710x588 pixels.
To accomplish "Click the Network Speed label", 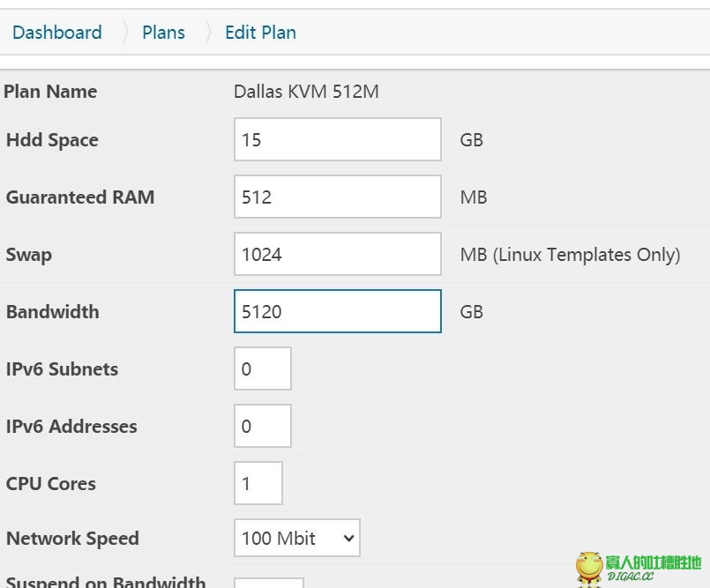I will [x=72, y=539].
